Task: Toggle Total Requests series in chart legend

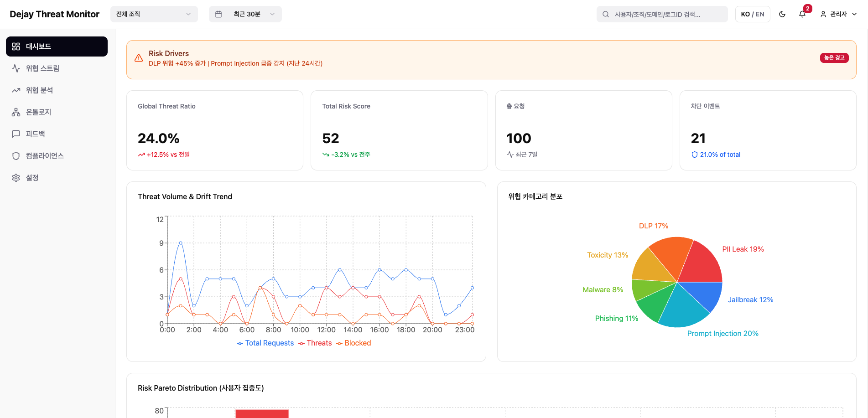Action: (x=265, y=343)
